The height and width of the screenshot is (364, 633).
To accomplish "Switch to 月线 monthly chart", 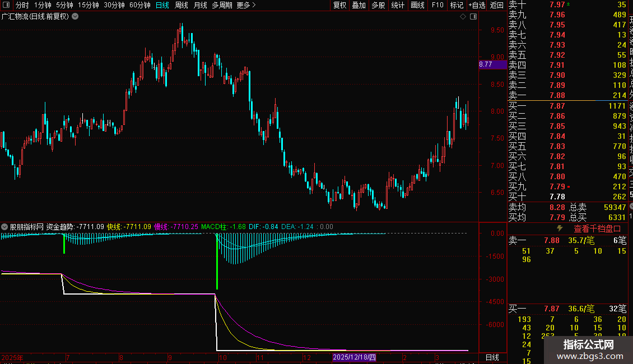I will [200, 5].
